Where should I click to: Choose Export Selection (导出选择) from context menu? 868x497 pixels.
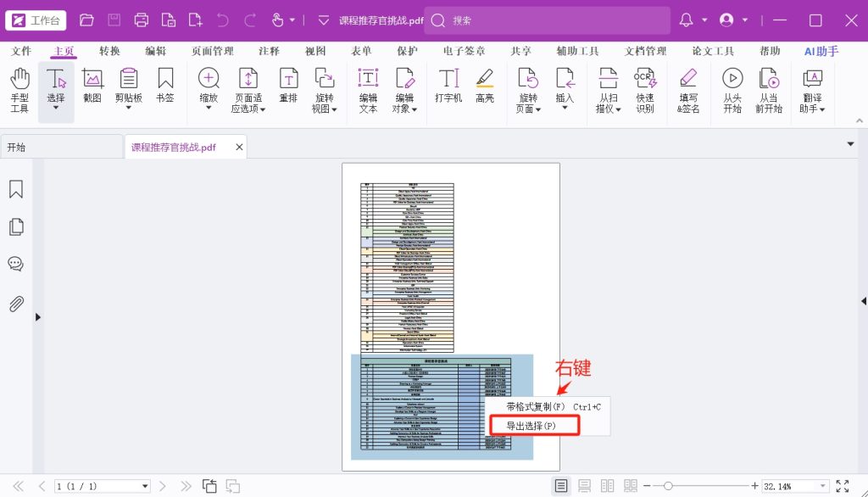[x=531, y=426]
